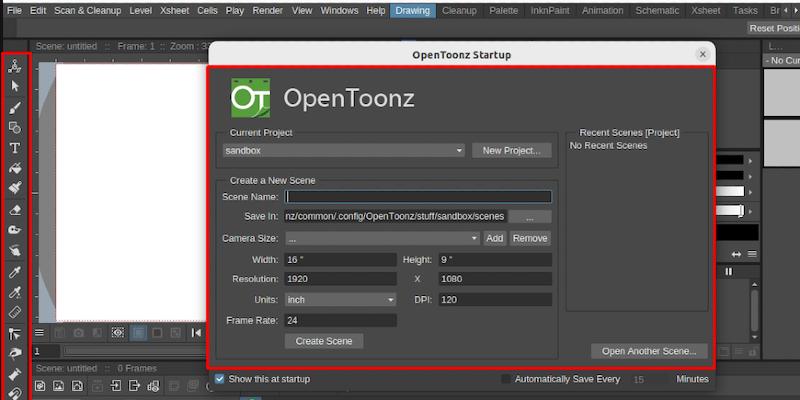The height and width of the screenshot is (400, 800).
Task: Select the Control Point Editor tool
Action: tap(15, 334)
